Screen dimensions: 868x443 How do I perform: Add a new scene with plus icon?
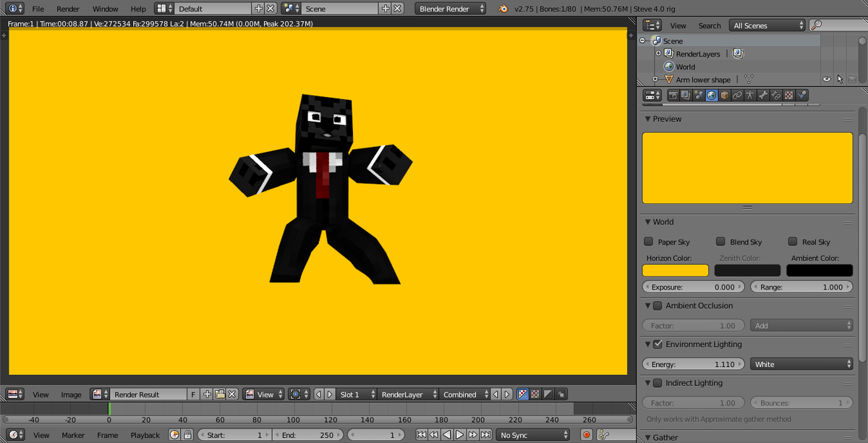pos(385,9)
